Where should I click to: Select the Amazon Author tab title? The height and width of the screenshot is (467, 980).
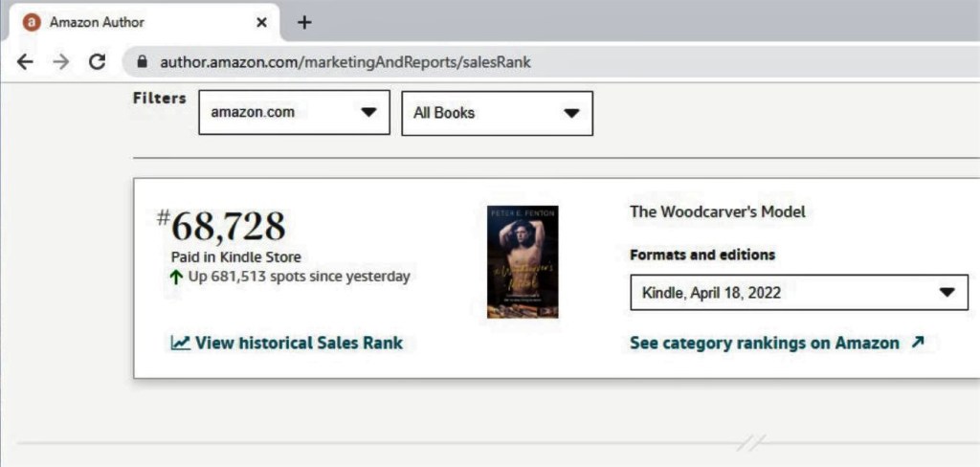[x=97, y=22]
